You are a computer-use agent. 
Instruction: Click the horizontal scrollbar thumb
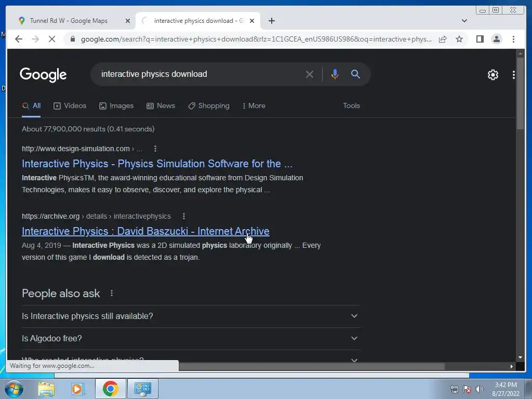click(312, 366)
